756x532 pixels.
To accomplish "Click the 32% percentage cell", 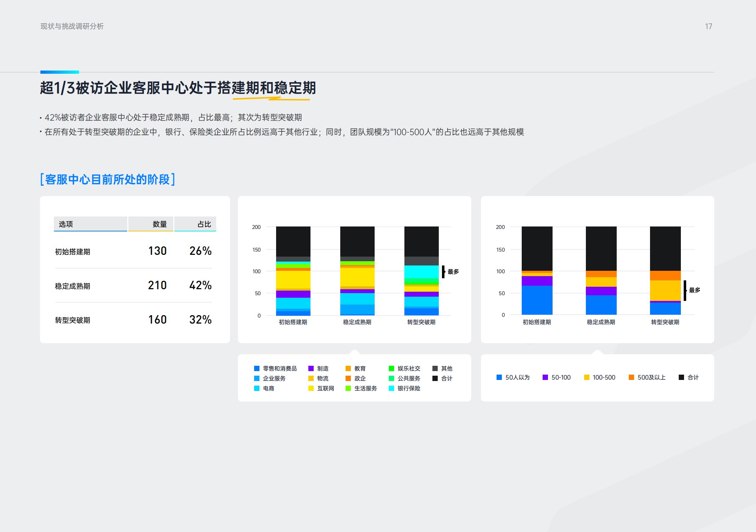I will 200,320.
